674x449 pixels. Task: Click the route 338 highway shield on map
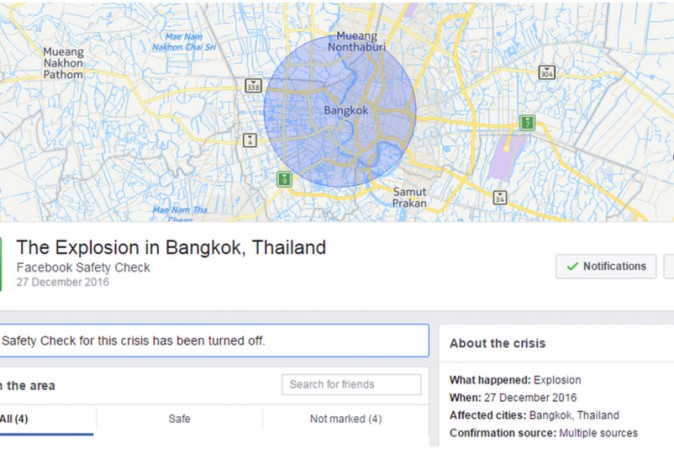point(253,86)
